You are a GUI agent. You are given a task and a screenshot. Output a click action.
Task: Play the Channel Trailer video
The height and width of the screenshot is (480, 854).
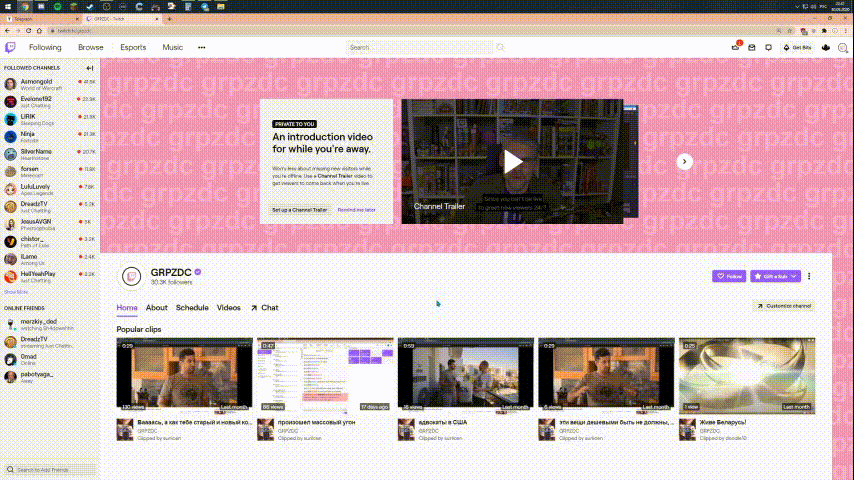click(x=512, y=161)
